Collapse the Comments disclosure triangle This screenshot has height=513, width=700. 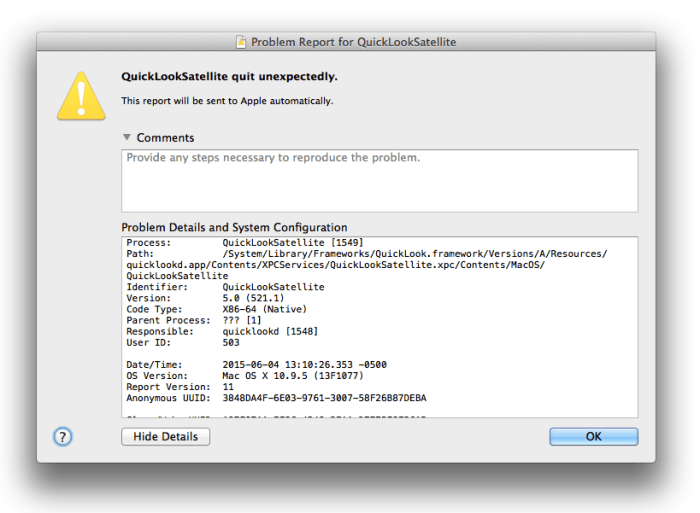tap(127, 137)
